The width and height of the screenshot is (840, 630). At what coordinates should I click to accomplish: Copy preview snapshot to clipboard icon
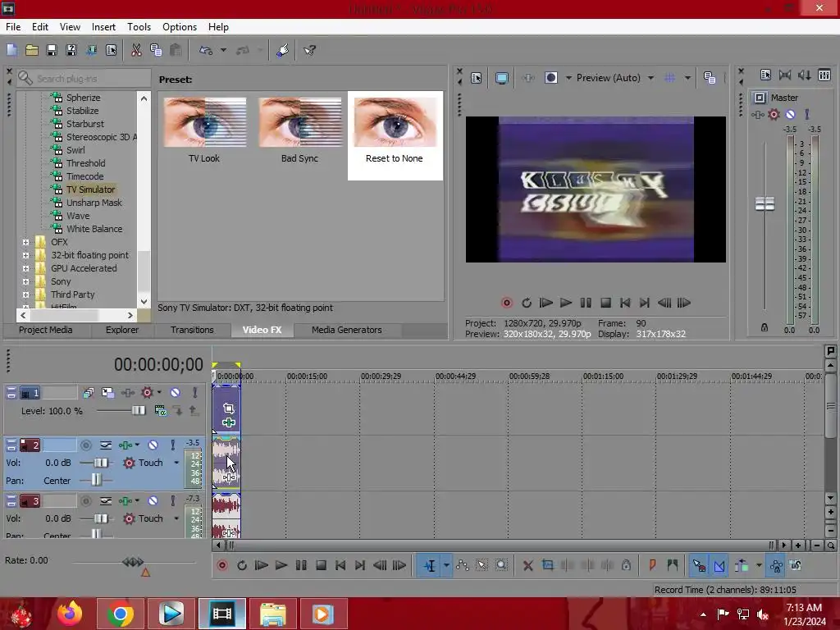pos(710,78)
